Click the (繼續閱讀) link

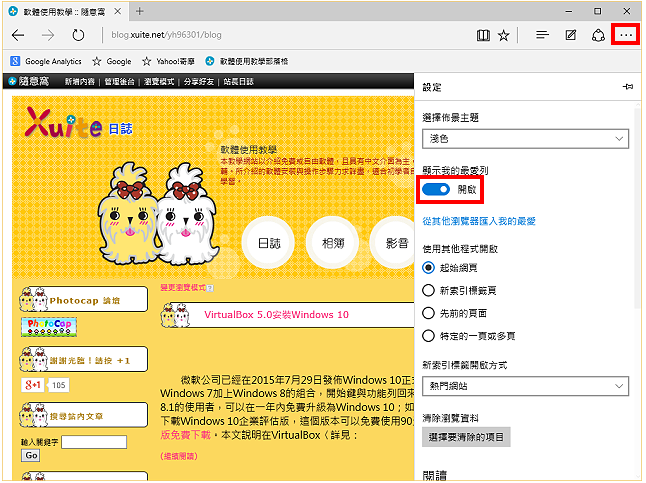tap(179, 456)
